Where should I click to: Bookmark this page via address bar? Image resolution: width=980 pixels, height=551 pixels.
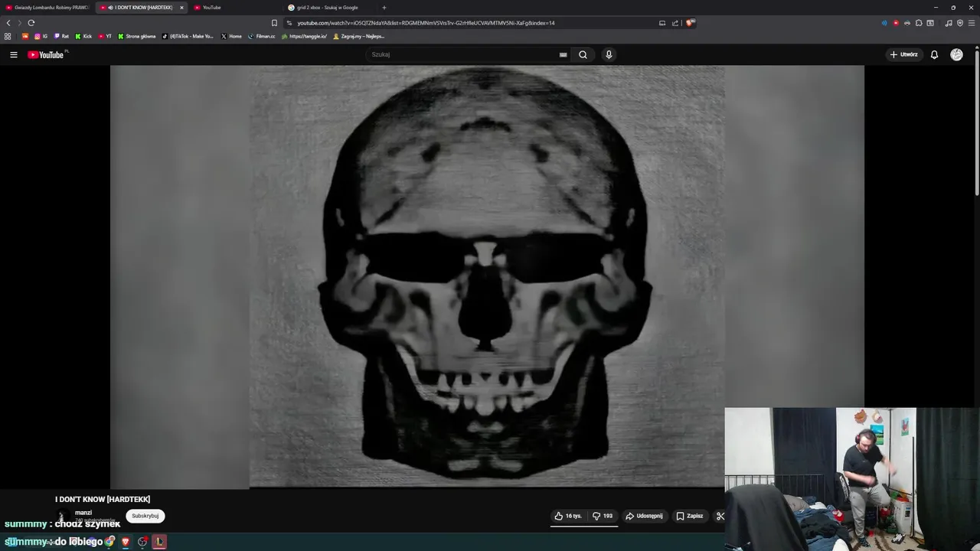pyautogui.click(x=274, y=23)
